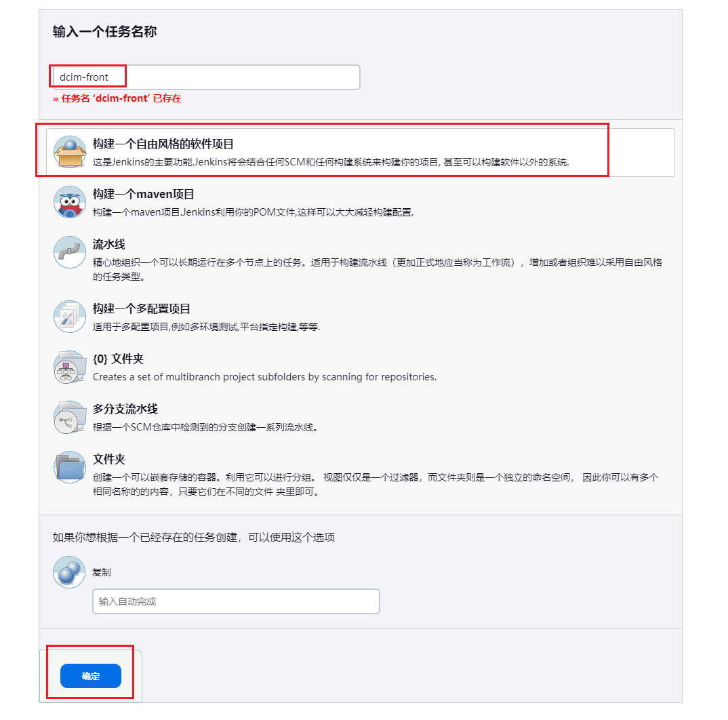Click the multibranch pipeline icon

70,417
